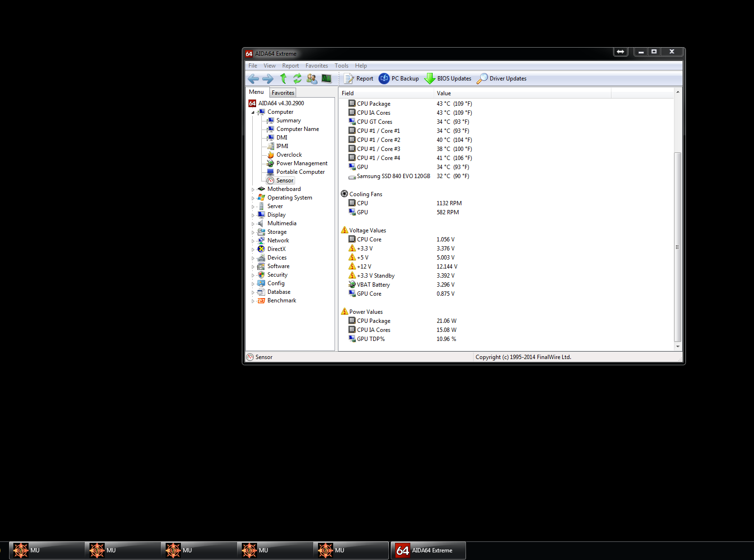Image resolution: width=754 pixels, height=560 pixels.
Task: Click the Cooling Fans section icon
Action: (x=345, y=194)
